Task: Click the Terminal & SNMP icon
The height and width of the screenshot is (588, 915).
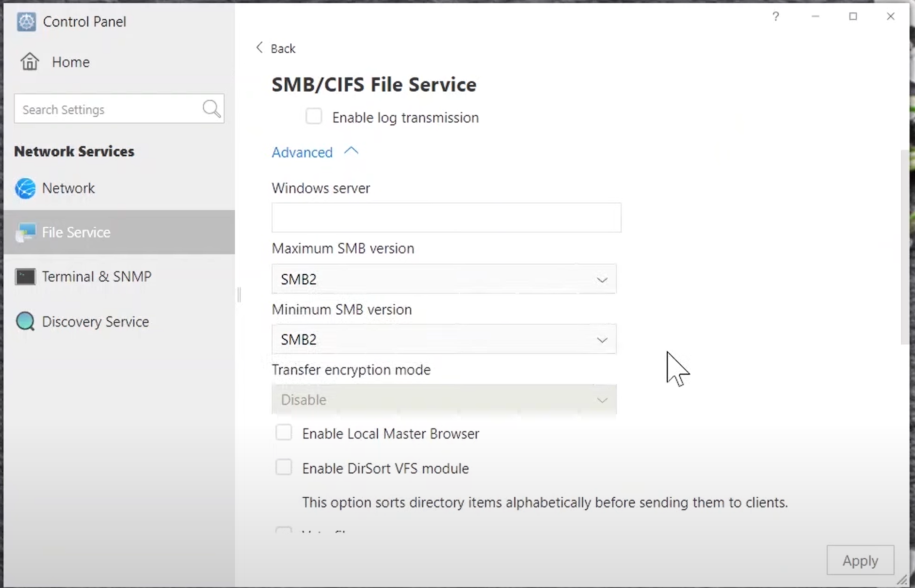Action: point(25,277)
